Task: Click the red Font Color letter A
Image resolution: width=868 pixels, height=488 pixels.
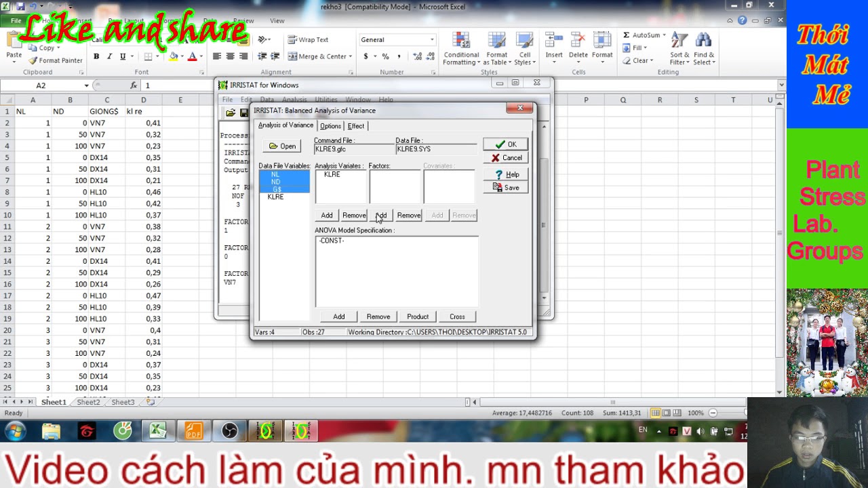Action: point(192,56)
